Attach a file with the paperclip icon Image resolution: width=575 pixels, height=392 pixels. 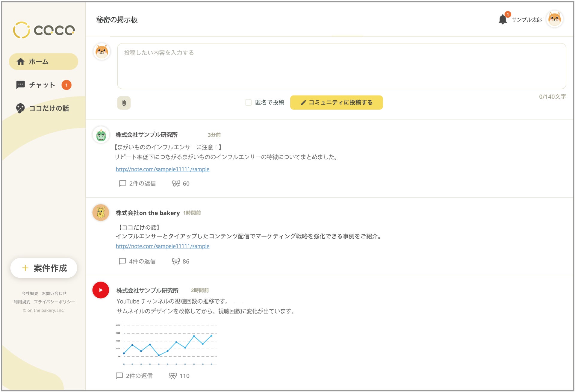coord(124,103)
